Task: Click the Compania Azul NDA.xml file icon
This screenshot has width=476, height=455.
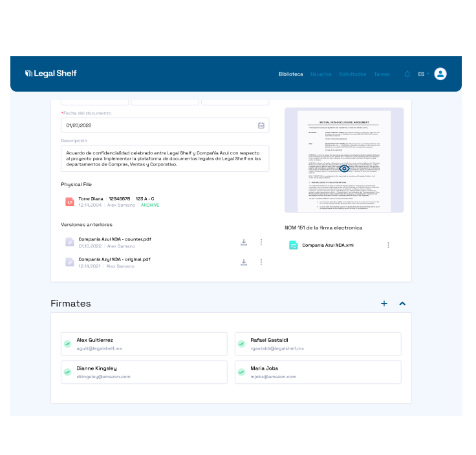Action: (293, 245)
